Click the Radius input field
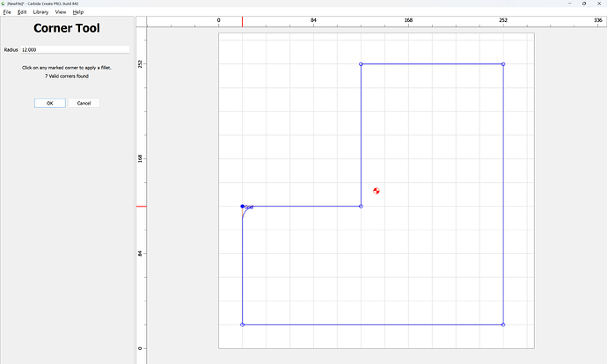Image resolution: width=607 pixels, height=364 pixels. click(x=75, y=49)
